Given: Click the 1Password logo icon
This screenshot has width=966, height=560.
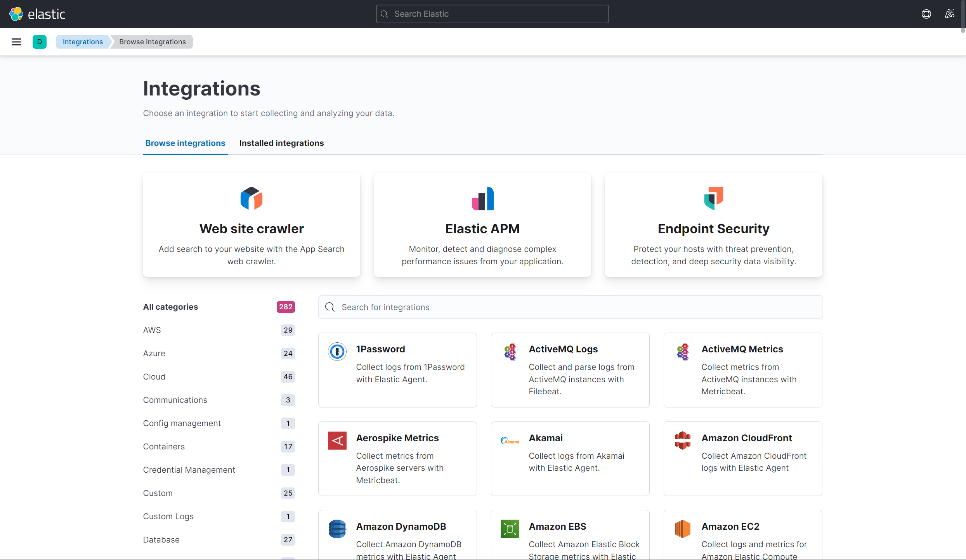Looking at the screenshot, I should pyautogui.click(x=337, y=352).
